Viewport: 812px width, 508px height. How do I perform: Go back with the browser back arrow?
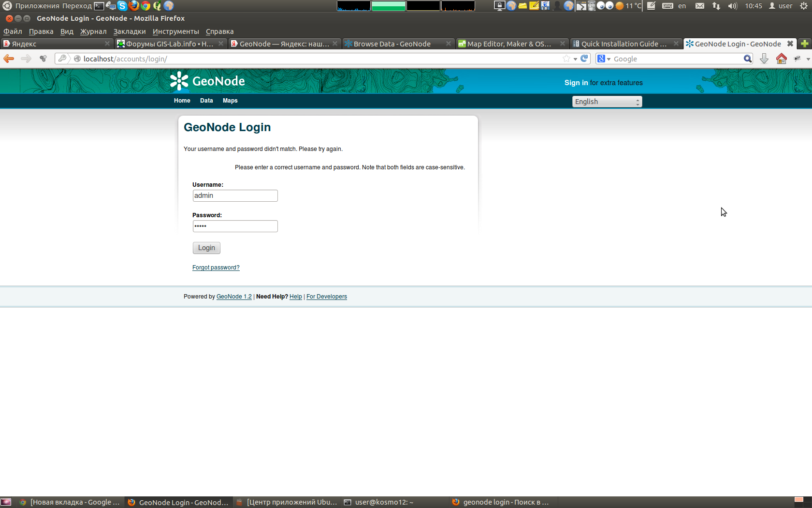point(9,59)
